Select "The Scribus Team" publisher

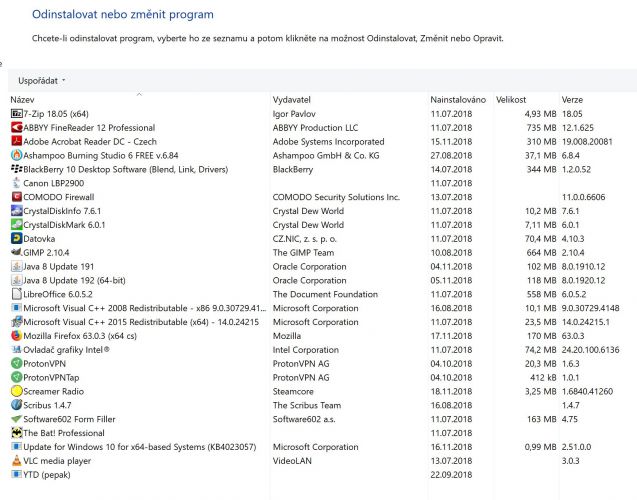pyautogui.click(x=307, y=405)
